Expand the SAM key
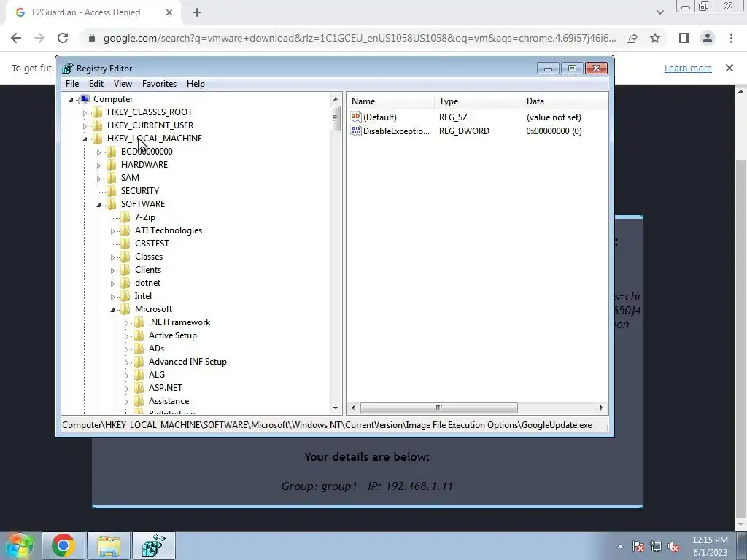The image size is (747, 560). (x=98, y=179)
